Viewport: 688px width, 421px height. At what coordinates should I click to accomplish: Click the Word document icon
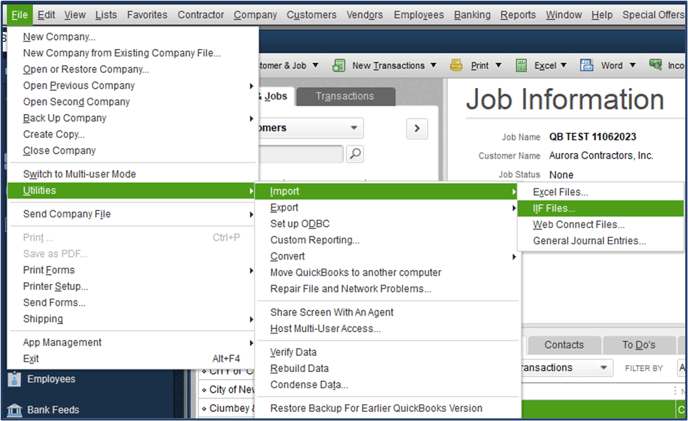pos(586,65)
